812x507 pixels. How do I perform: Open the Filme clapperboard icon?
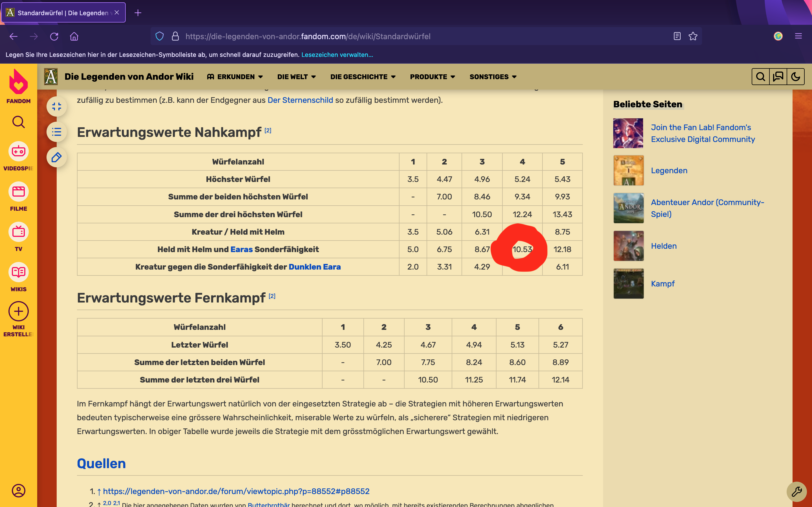[x=18, y=192]
